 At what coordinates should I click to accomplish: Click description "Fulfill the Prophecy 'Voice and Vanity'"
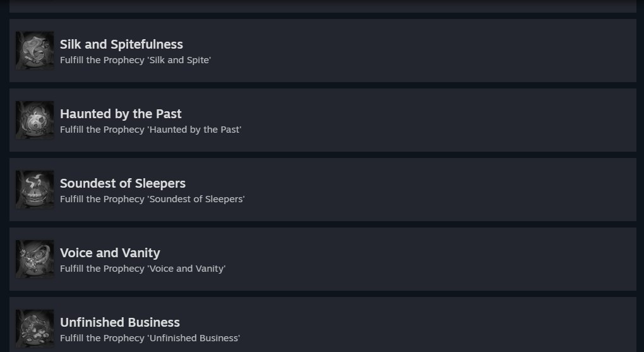point(143,269)
